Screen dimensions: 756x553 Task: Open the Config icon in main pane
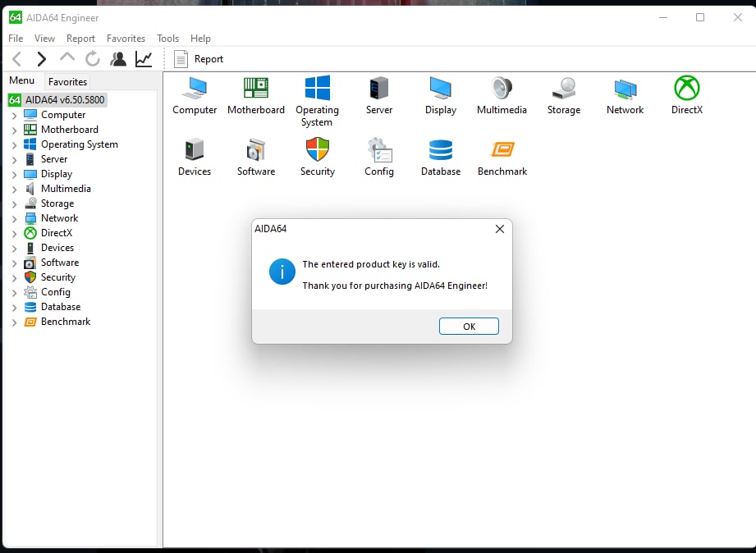[379, 150]
